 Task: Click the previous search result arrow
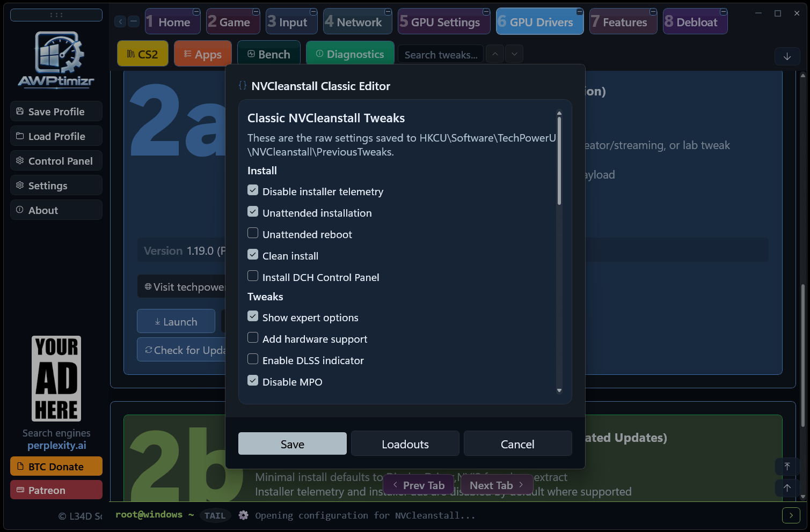(x=495, y=54)
